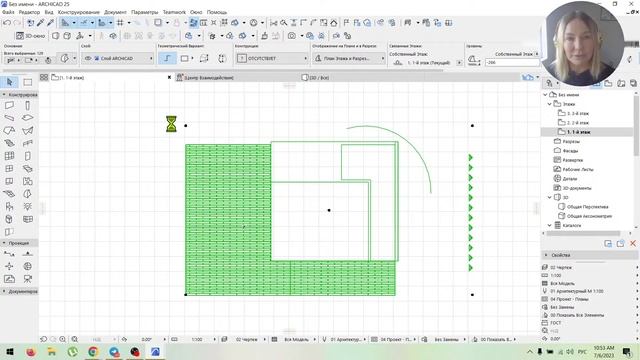Choose the Railing tool

[28, 143]
